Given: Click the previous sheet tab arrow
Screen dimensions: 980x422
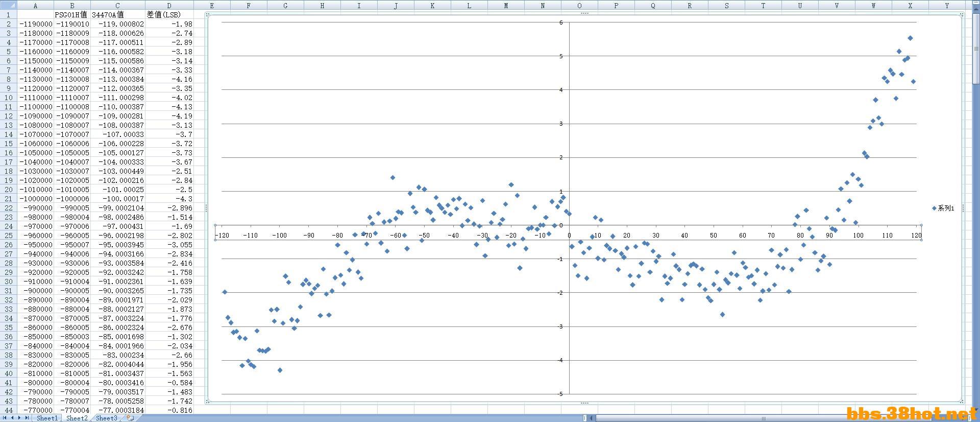Looking at the screenshot, I should point(13,418).
